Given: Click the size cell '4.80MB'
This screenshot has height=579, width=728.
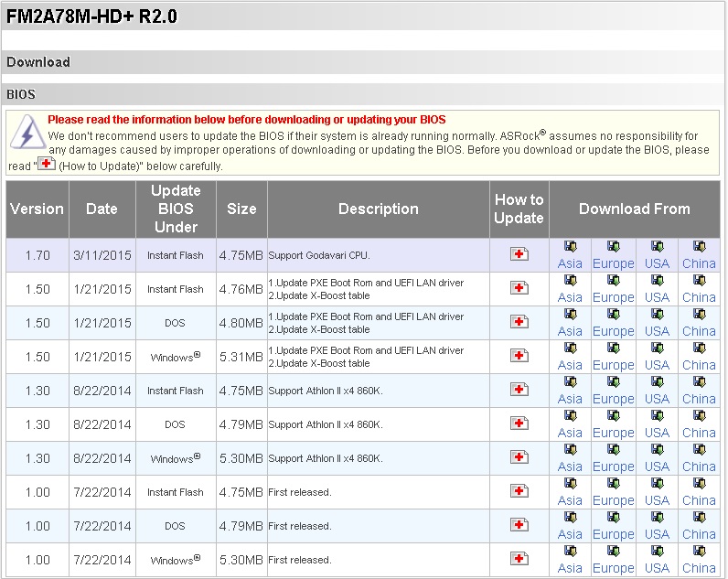Looking at the screenshot, I should click(x=241, y=323).
